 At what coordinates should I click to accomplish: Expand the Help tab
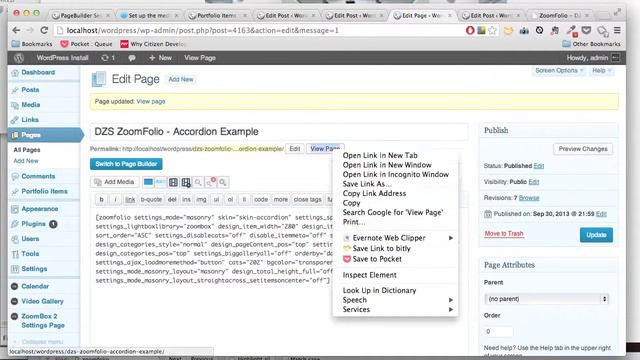602,71
